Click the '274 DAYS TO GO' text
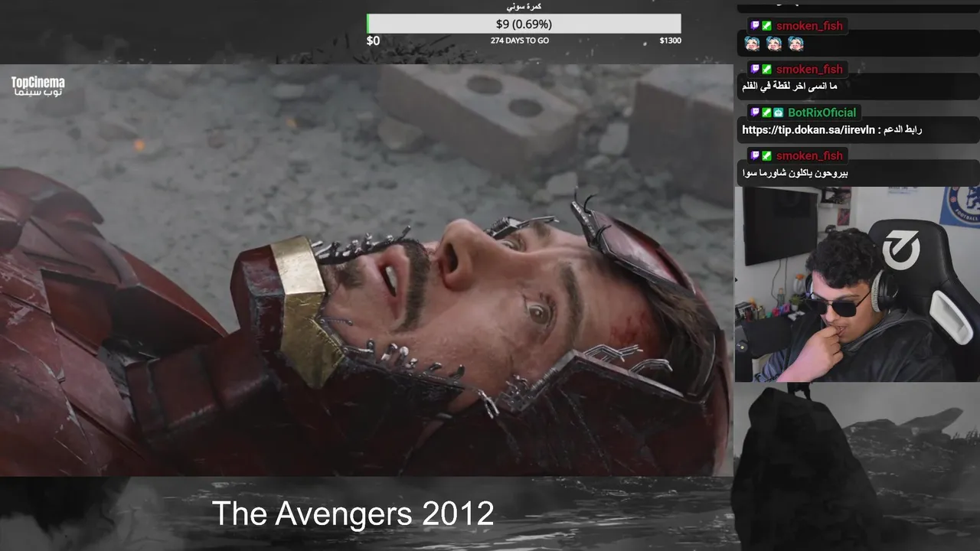 coord(520,41)
